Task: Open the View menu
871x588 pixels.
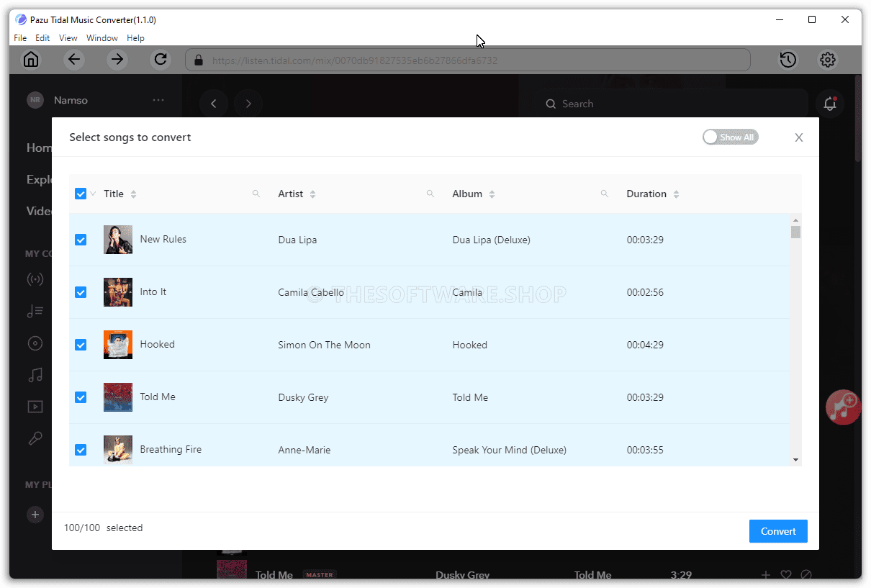Action: point(68,38)
